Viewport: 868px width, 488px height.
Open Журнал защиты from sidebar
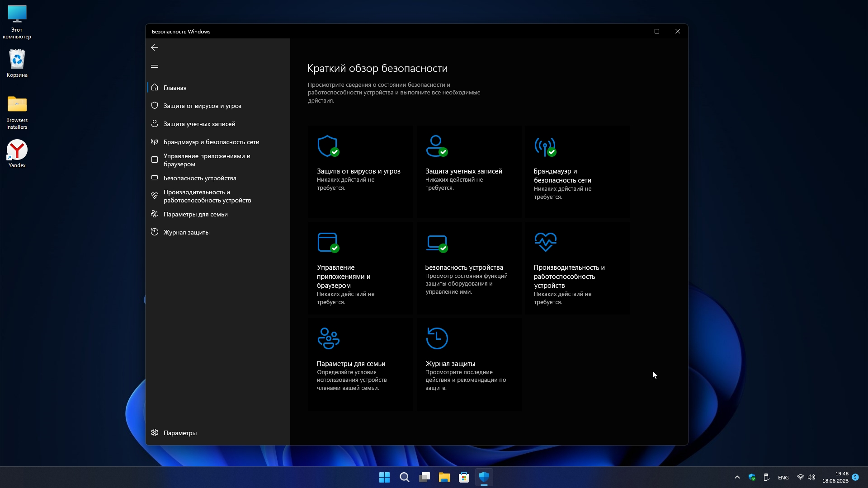(x=186, y=232)
